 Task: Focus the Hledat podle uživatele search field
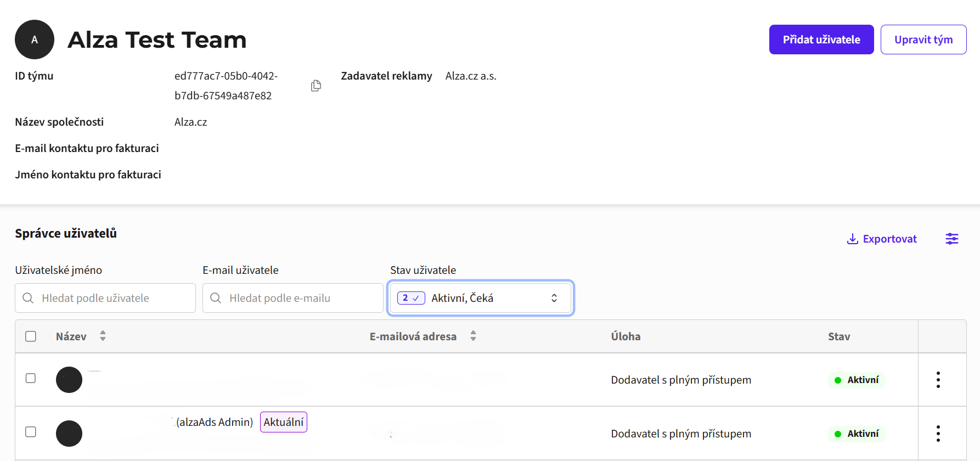(105, 298)
